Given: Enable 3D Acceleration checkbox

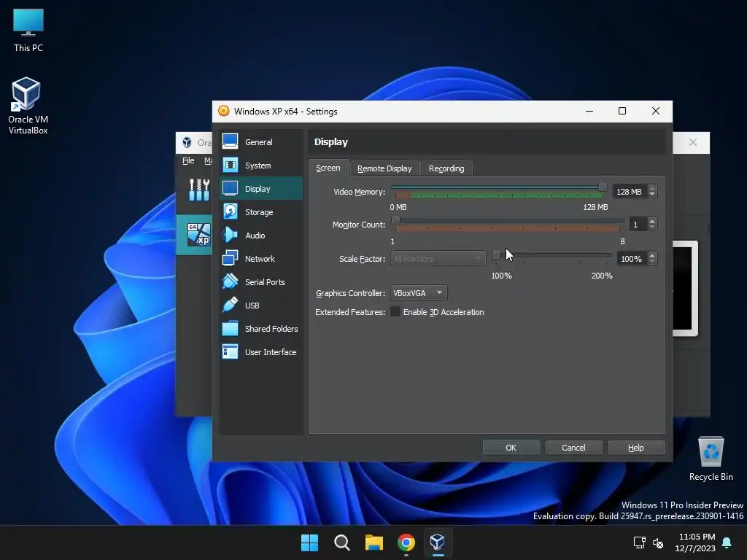Looking at the screenshot, I should [x=395, y=312].
